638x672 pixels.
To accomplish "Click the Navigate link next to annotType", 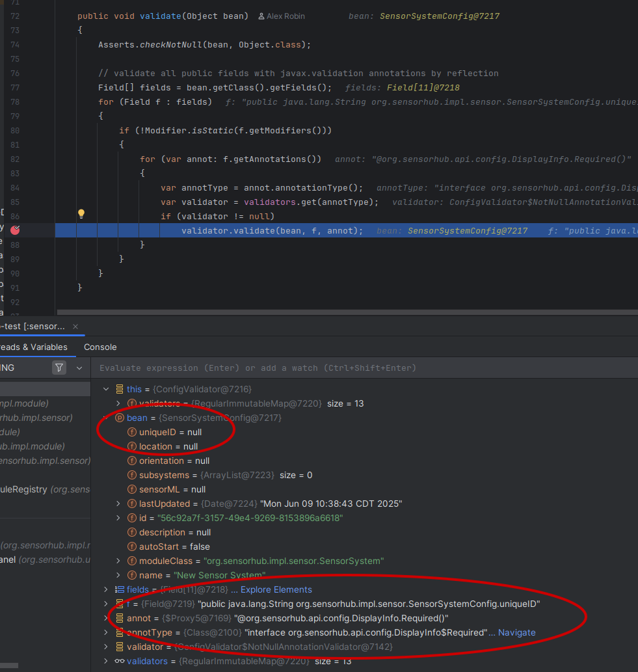I will click(x=516, y=632).
